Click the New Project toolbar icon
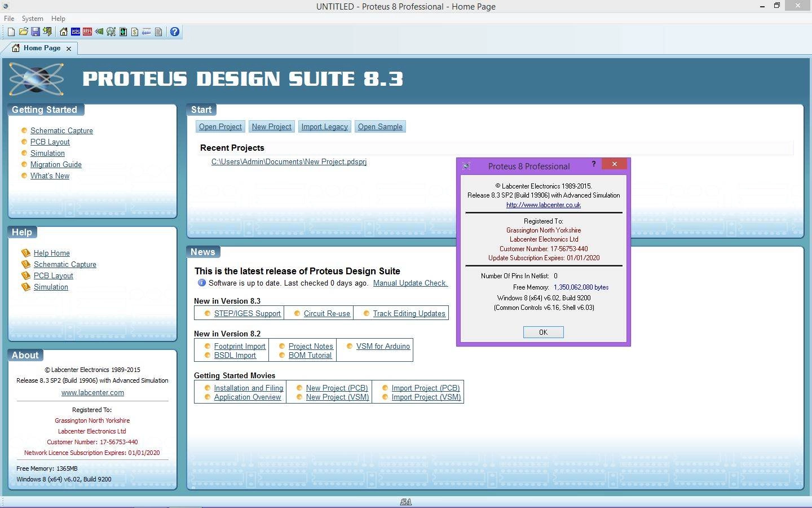812x508 pixels. pyautogui.click(x=11, y=32)
